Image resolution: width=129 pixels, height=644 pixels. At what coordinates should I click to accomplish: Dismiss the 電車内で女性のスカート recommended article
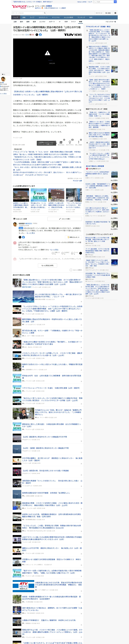(81, 370)
